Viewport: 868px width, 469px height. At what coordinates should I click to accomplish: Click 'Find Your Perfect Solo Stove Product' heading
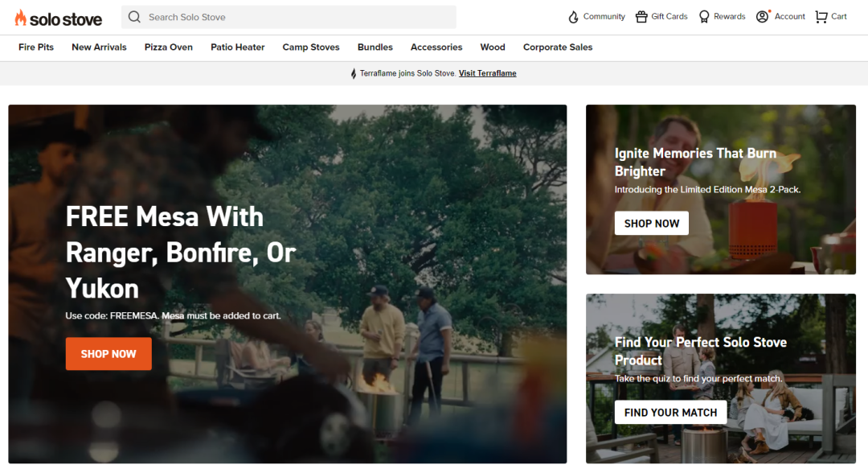[701, 351]
